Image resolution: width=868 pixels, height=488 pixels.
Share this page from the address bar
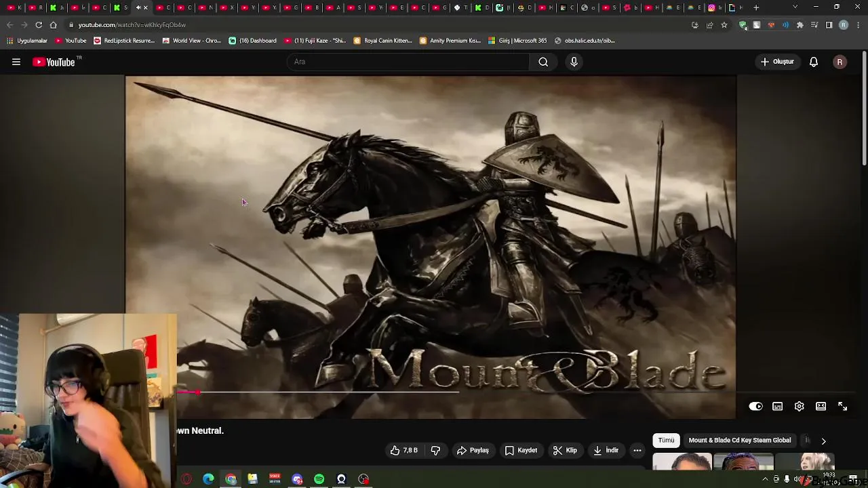[709, 25]
